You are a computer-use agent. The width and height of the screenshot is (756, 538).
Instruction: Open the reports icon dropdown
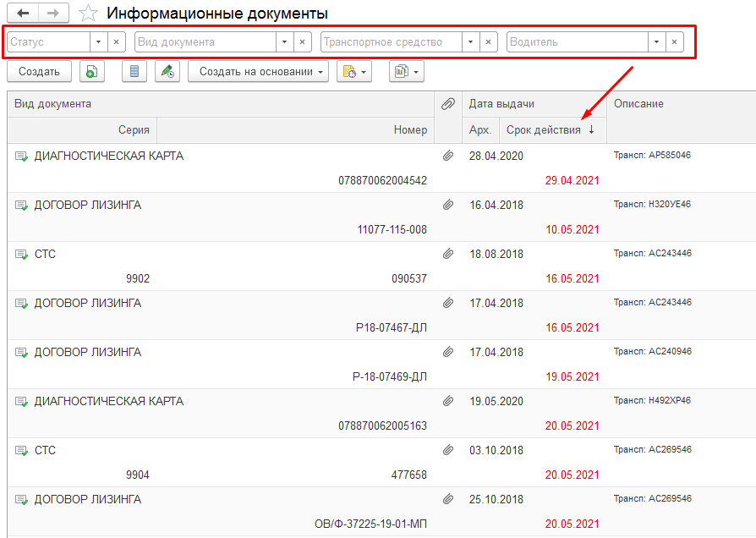406,72
